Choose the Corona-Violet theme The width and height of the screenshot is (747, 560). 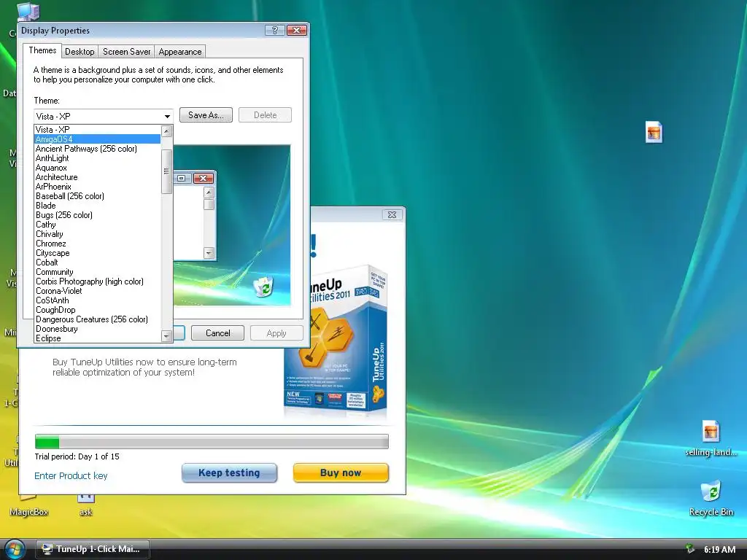click(98, 291)
